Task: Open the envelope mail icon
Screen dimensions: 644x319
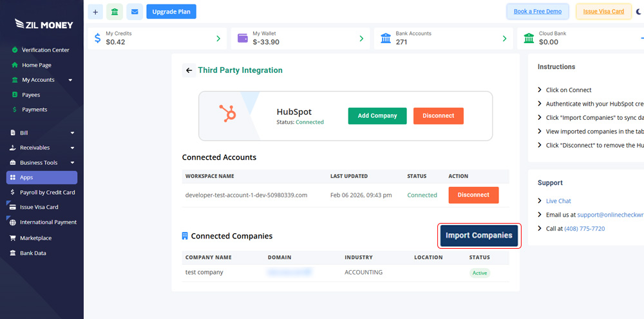Action: 135,12
